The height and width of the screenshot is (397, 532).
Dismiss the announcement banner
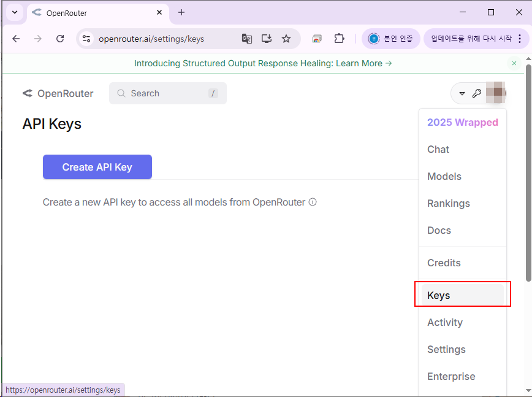(514, 63)
